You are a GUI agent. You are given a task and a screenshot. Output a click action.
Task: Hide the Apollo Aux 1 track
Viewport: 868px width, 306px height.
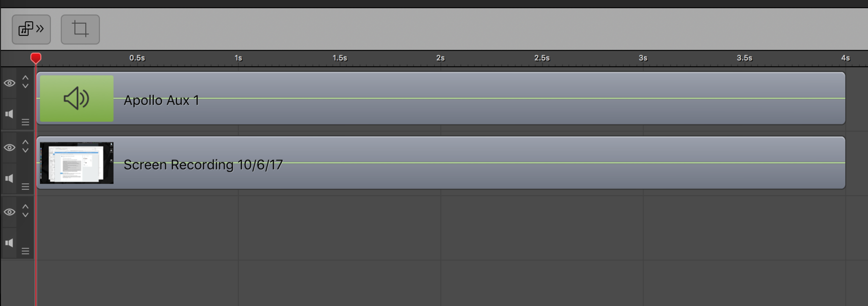pos(10,83)
